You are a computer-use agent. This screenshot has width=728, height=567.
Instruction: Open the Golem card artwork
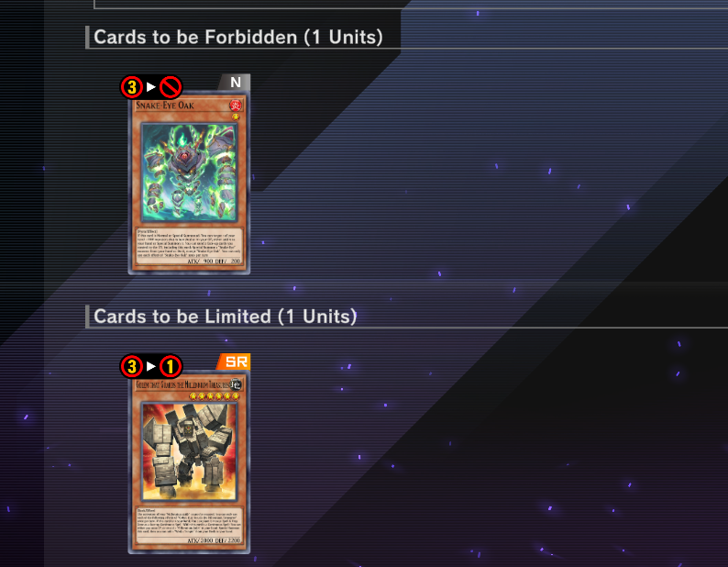point(189,451)
